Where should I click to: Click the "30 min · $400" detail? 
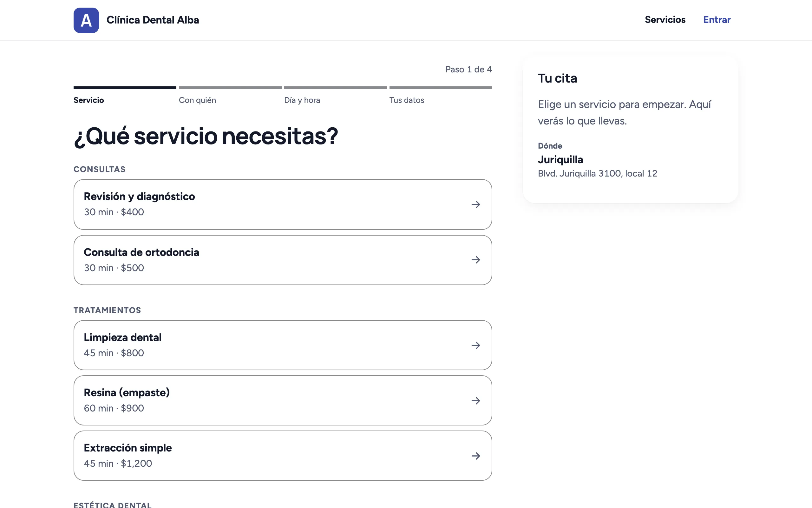point(114,212)
